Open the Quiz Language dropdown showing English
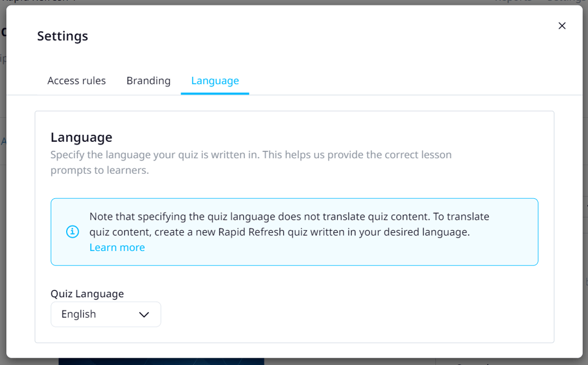 pos(105,314)
